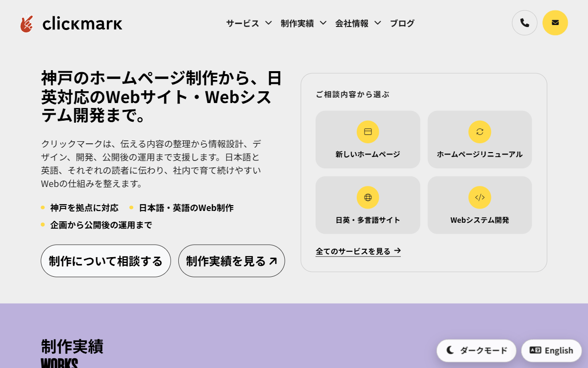Click the globe icon in 日英・多言語サイト card
This screenshot has width=588, height=368.
coord(368,197)
